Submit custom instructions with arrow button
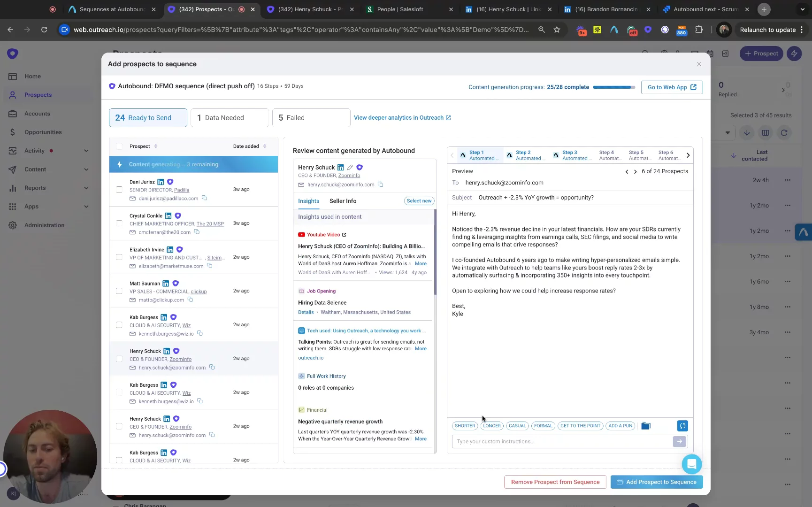The height and width of the screenshot is (507, 812). point(679,441)
